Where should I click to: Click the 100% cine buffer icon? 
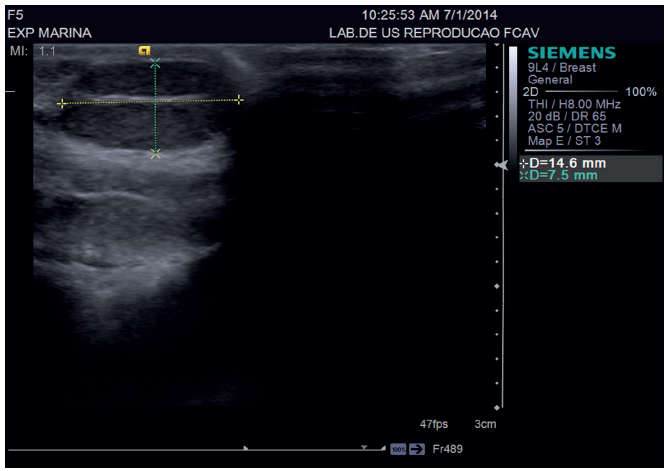[x=398, y=449]
